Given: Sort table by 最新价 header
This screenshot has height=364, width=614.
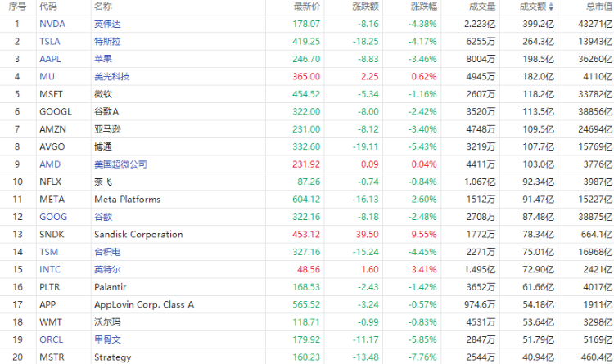Looking at the screenshot, I should [307, 7].
